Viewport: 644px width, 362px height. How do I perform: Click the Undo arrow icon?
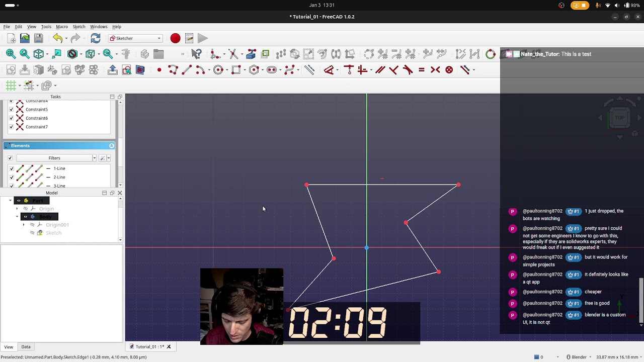tap(57, 38)
